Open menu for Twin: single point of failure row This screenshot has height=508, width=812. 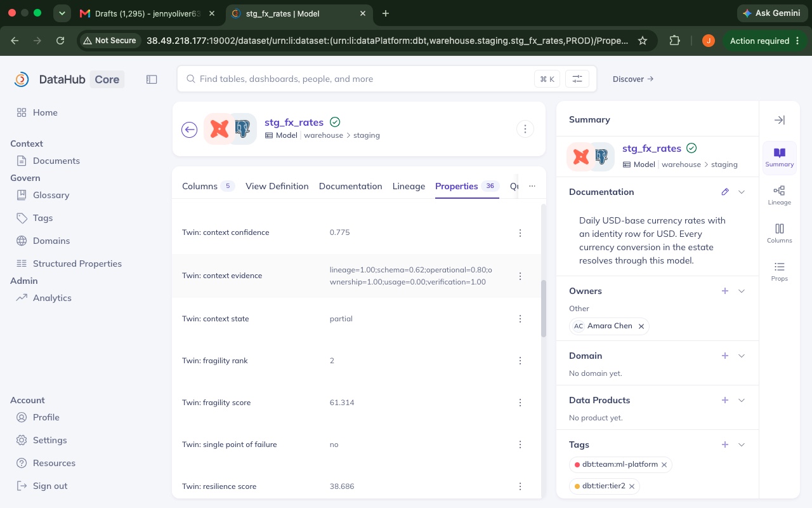point(520,444)
